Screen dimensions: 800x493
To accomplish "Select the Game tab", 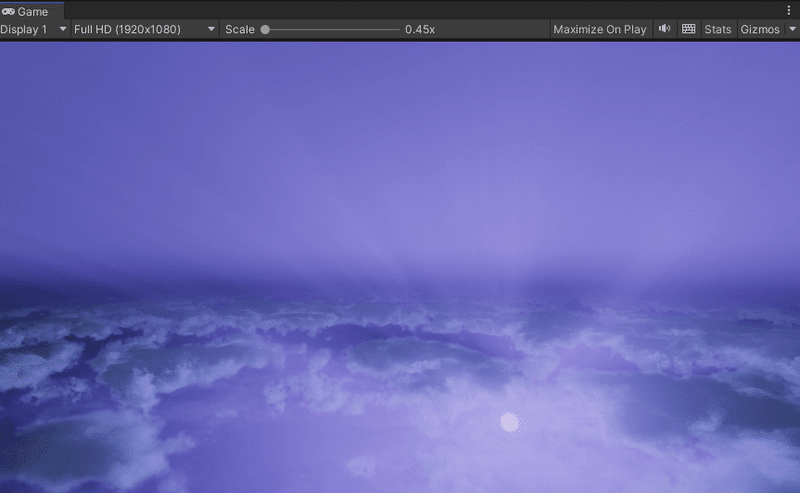I will point(32,11).
